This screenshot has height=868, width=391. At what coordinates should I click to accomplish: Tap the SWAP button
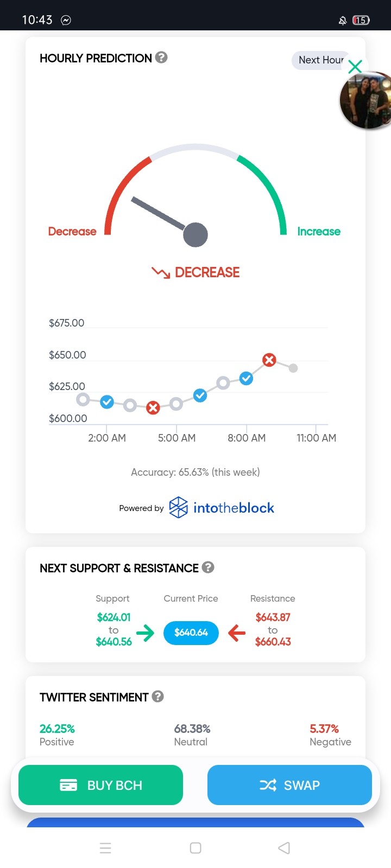[289, 785]
